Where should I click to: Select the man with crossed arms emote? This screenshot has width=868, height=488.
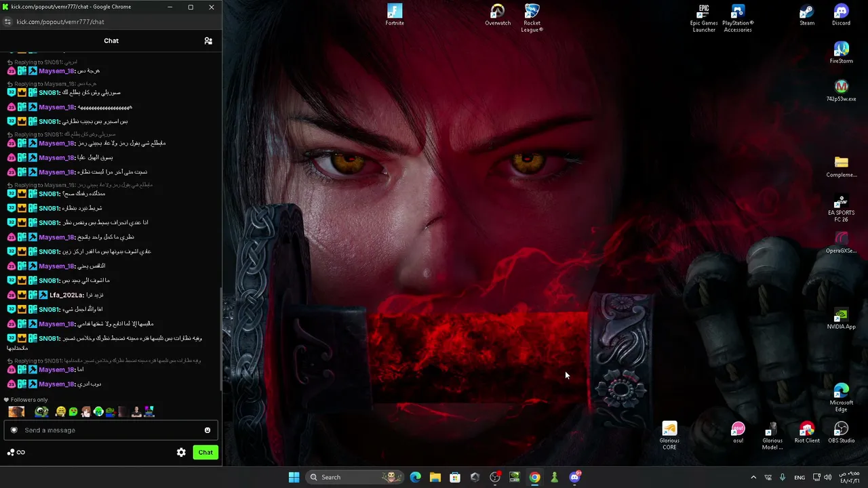click(136, 411)
